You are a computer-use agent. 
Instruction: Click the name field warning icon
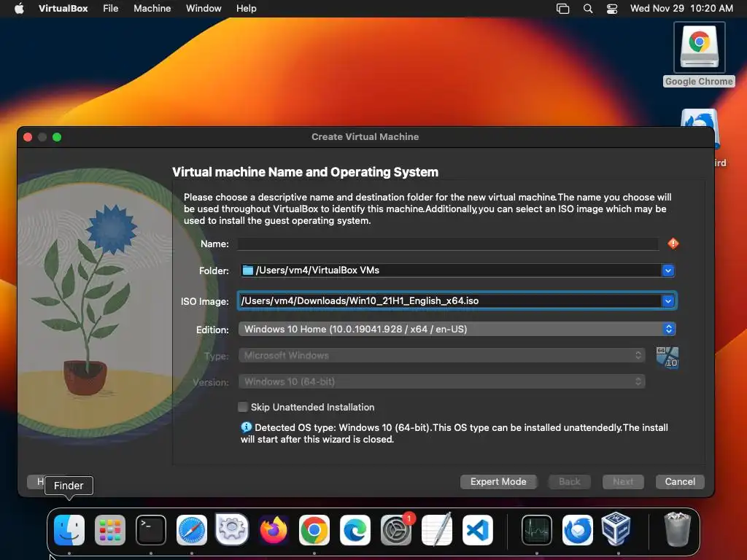point(673,244)
